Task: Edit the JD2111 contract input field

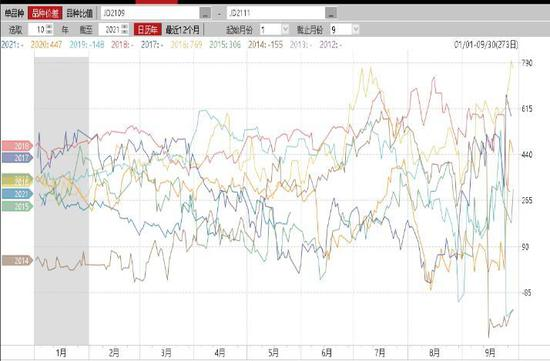Action: [x=276, y=13]
